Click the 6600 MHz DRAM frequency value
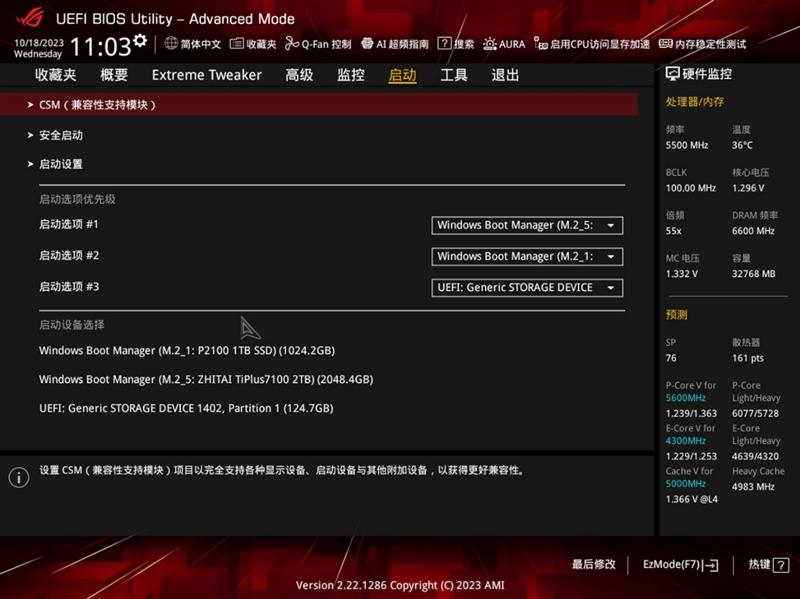800x599 pixels. tap(753, 231)
